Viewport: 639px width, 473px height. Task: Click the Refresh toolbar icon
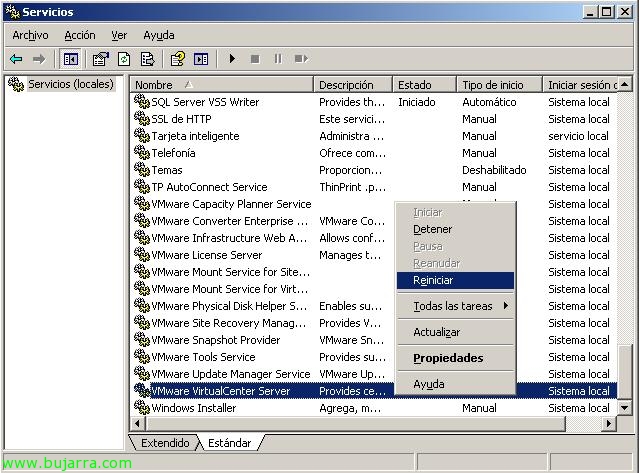[x=124, y=59]
